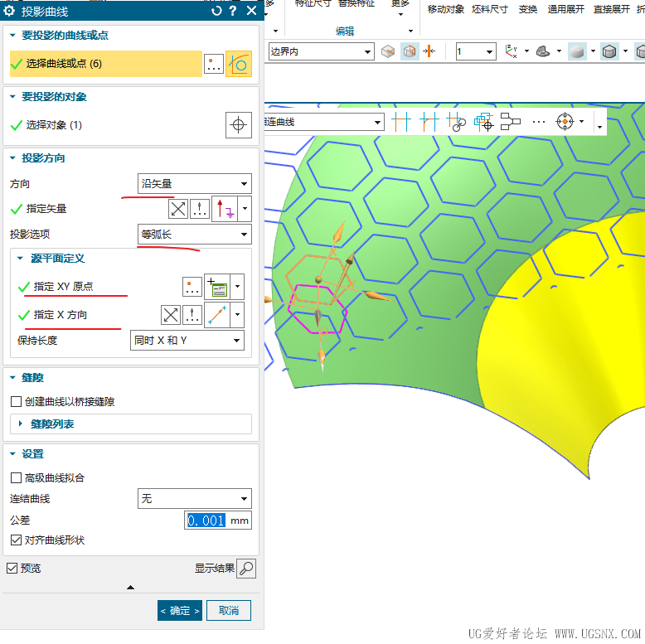Click the curve rule icon in selection row

239,64
